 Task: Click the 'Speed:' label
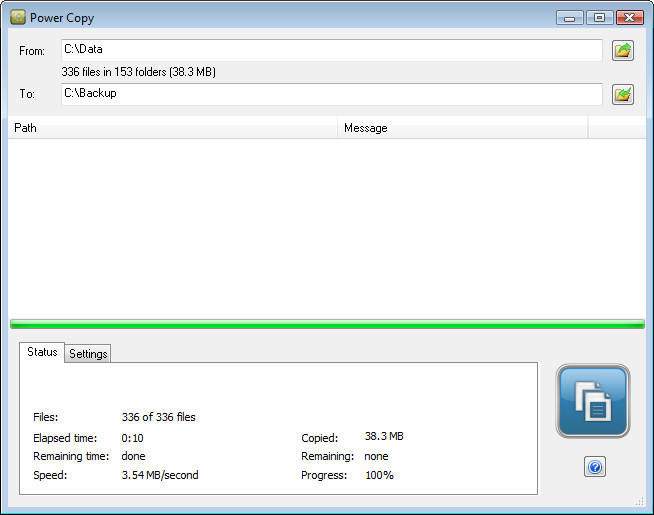[x=50, y=475]
